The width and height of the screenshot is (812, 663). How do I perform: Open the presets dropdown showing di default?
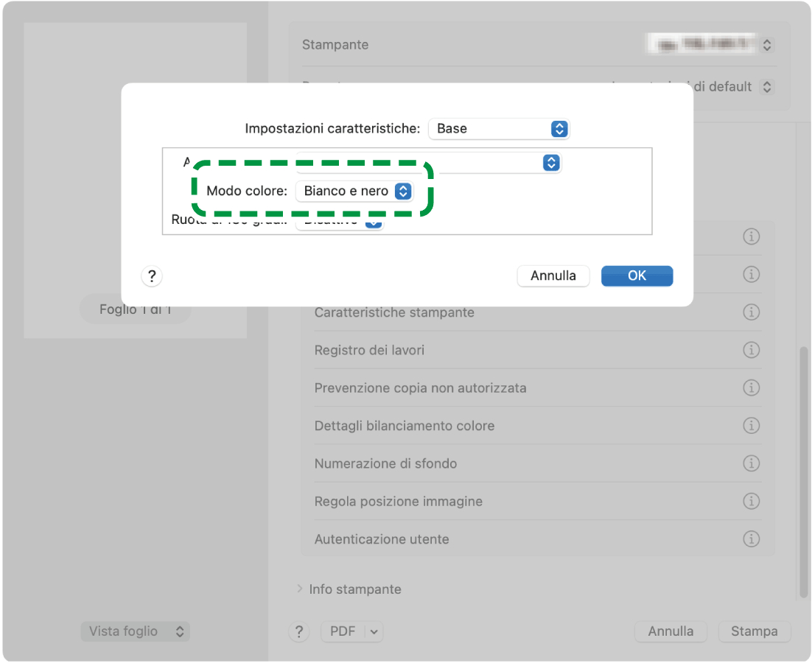pos(766,86)
